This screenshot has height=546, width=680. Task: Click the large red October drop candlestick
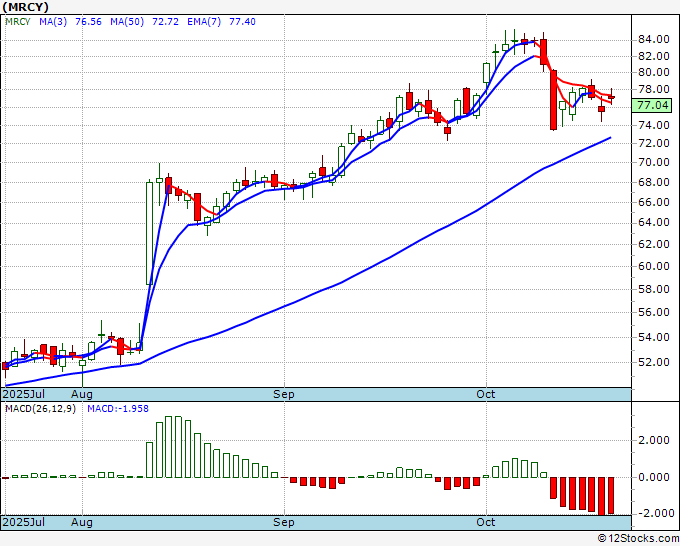tap(553, 100)
